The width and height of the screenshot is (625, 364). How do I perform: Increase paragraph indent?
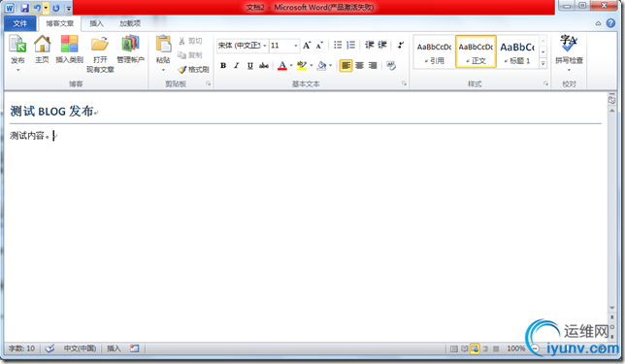[x=382, y=45]
